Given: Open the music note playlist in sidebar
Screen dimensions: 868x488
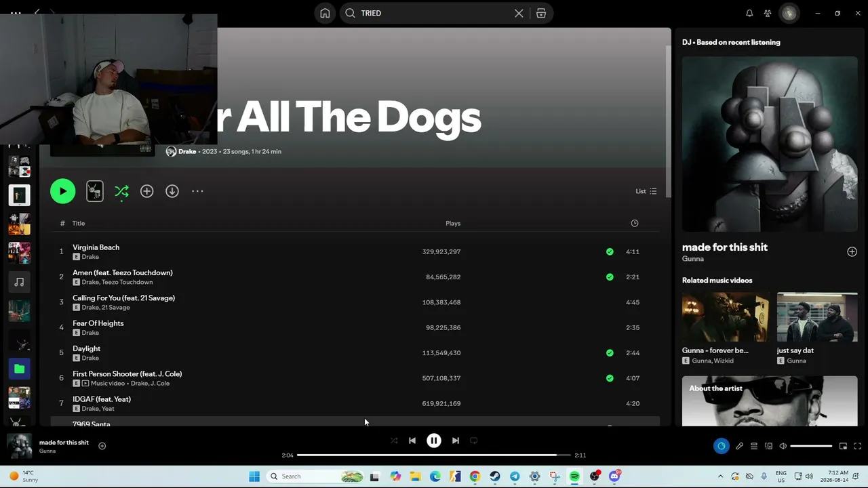Looking at the screenshot, I should (19, 282).
